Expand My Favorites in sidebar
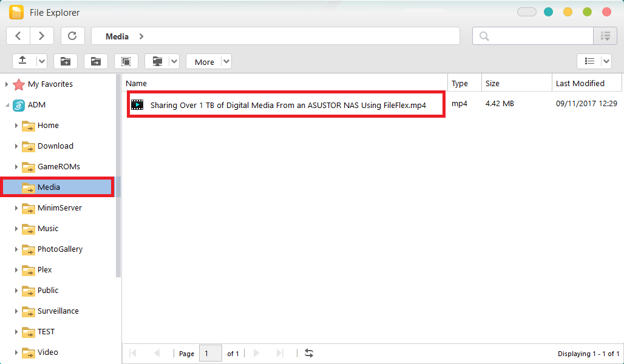The image size is (624, 364). tap(7, 84)
